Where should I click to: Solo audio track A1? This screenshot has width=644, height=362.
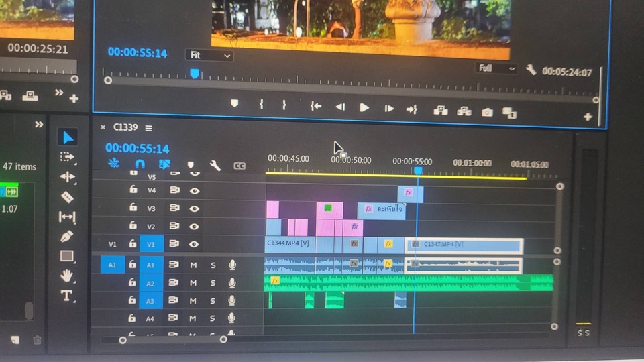click(x=213, y=265)
